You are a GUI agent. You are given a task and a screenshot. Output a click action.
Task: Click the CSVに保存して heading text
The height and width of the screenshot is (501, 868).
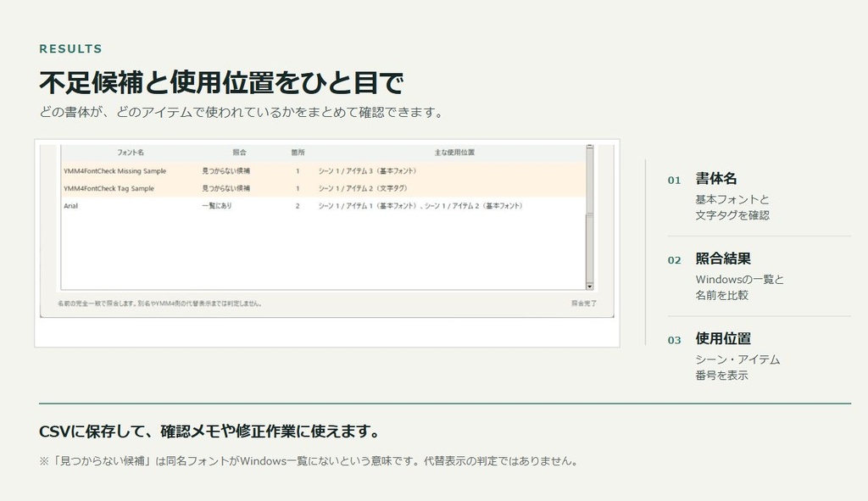[210, 431]
